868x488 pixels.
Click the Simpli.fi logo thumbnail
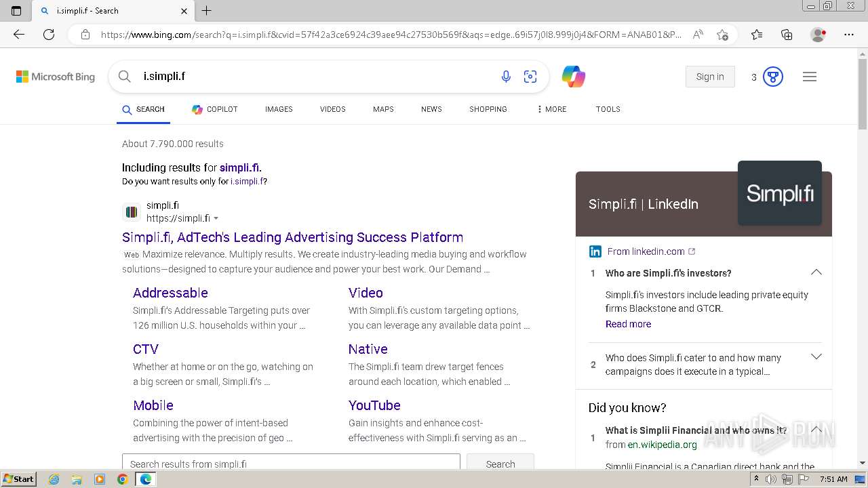point(780,193)
